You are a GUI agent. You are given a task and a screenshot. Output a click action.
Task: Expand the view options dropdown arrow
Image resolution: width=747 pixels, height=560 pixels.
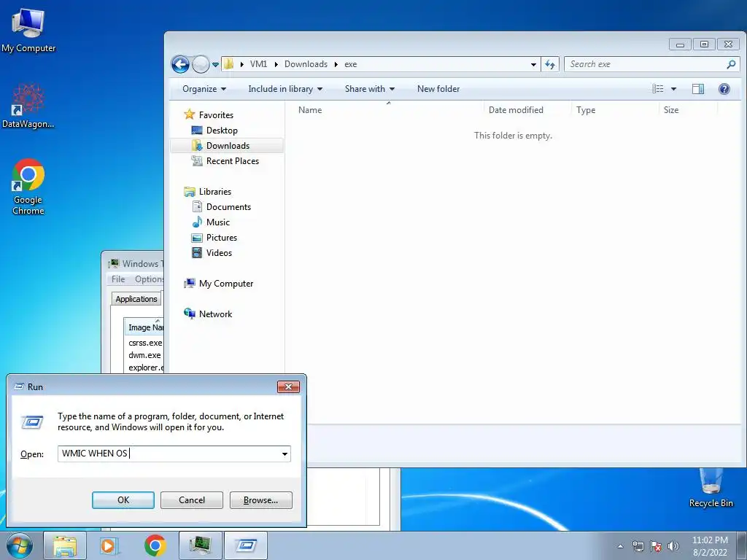click(x=673, y=89)
